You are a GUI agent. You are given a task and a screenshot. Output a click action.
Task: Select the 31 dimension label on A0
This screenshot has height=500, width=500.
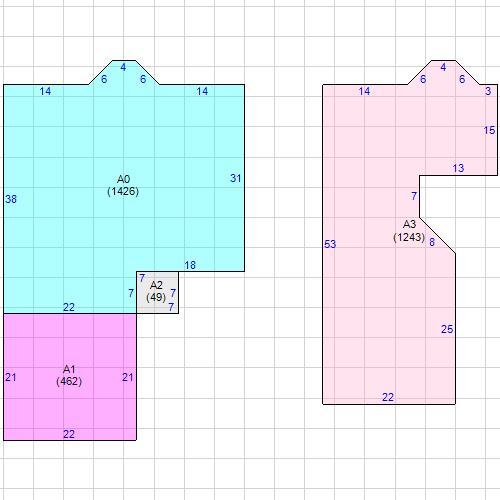click(x=236, y=178)
